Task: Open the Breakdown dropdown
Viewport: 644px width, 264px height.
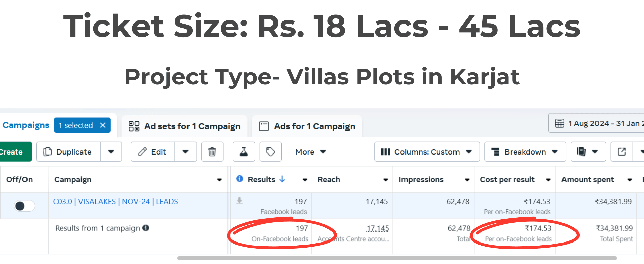Action: [525, 152]
